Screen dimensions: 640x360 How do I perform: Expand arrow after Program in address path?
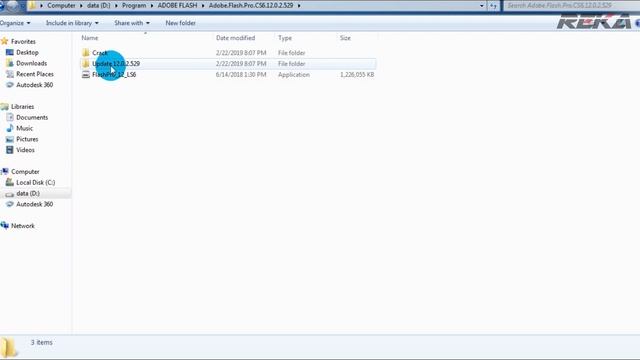(152, 6)
